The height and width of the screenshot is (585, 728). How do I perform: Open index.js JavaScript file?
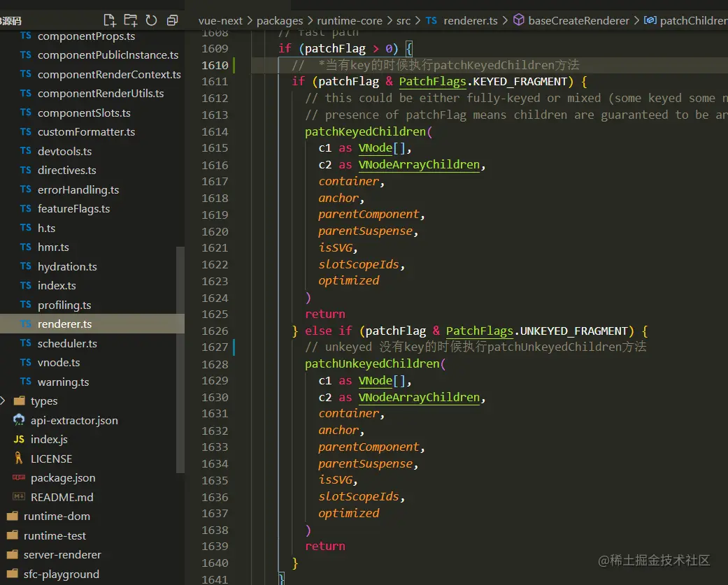pos(49,439)
